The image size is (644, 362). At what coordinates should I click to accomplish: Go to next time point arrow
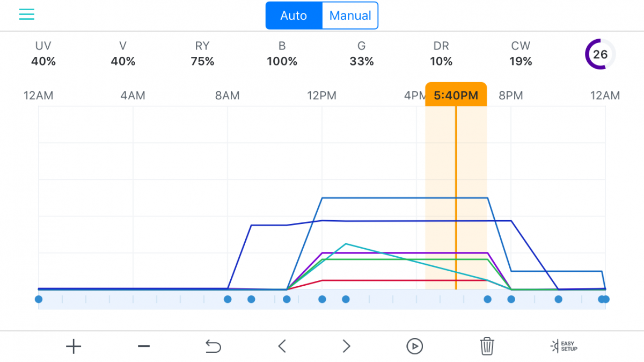(347, 346)
